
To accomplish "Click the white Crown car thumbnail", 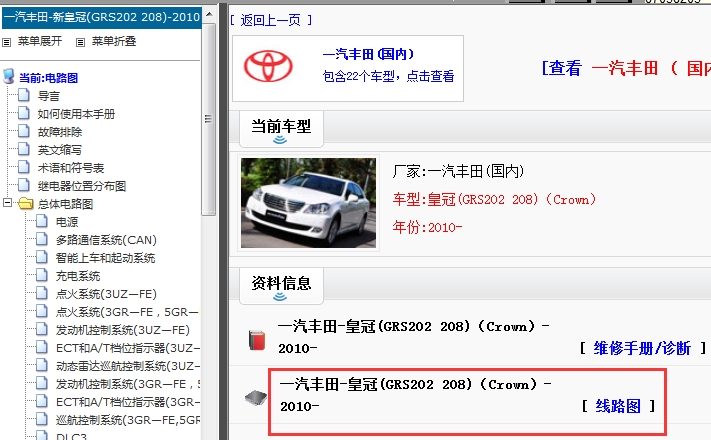I will 308,203.
